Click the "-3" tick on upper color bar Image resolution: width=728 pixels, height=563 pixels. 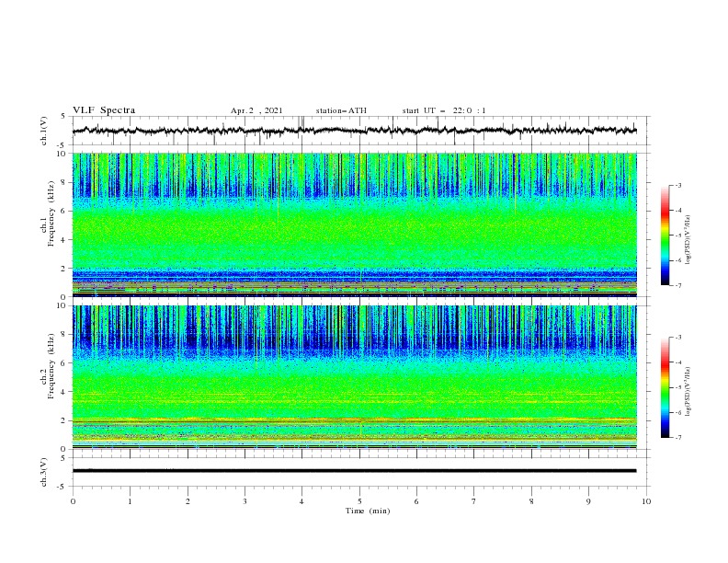[x=677, y=185]
